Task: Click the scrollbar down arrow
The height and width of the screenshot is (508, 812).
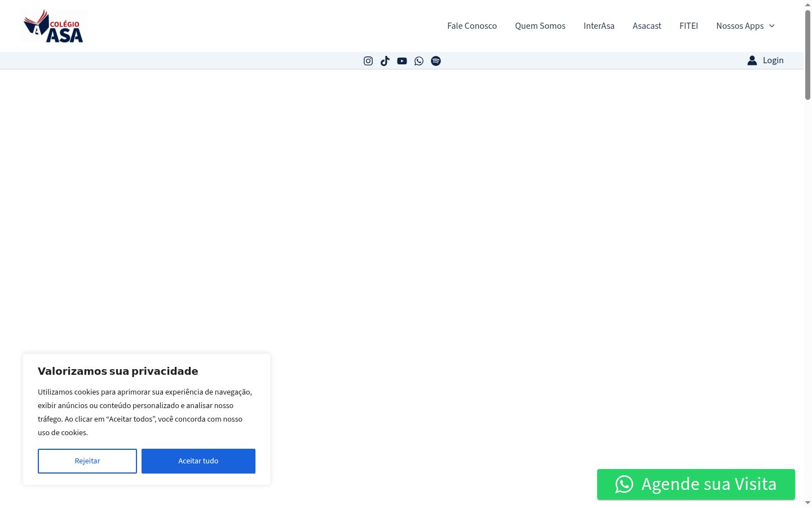Action: (x=807, y=503)
